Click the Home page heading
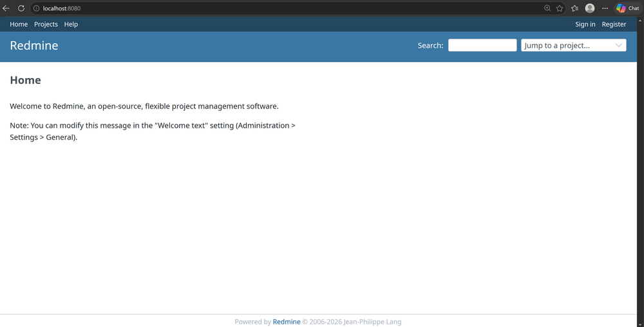The width and height of the screenshot is (644, 327). (x=26, y=80)
